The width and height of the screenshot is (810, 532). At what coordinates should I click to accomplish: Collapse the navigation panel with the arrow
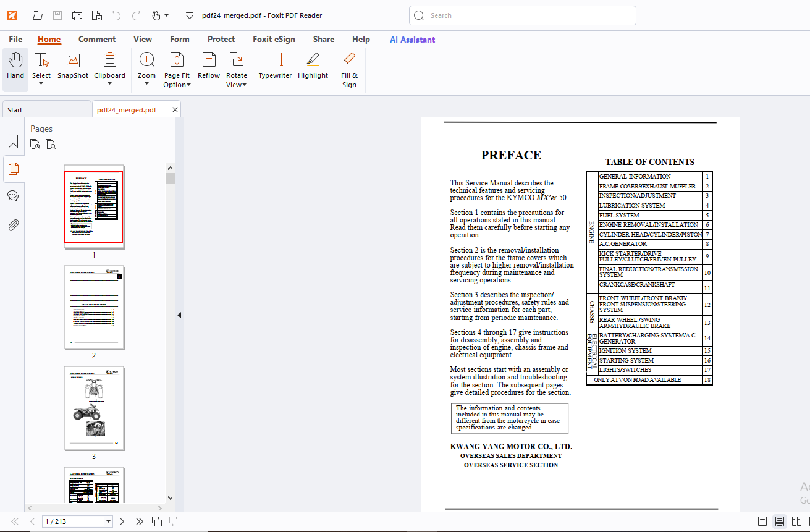179,315
